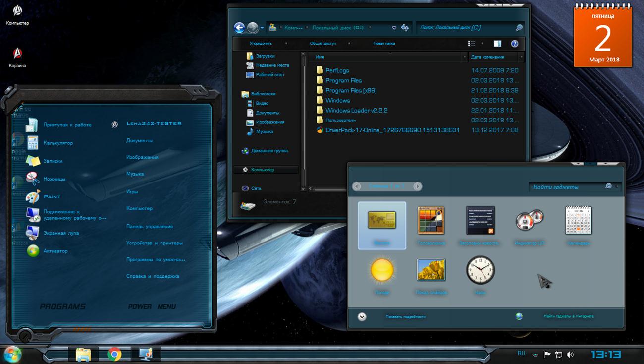
Task: Open the recent pages dropdown beside Forward
Action: (x=261, y=28)
